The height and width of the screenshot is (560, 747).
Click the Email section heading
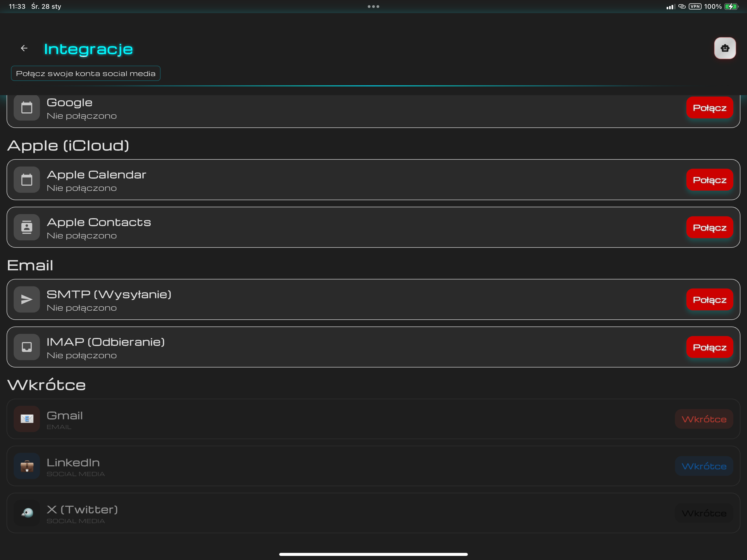(x=30, y=265)
